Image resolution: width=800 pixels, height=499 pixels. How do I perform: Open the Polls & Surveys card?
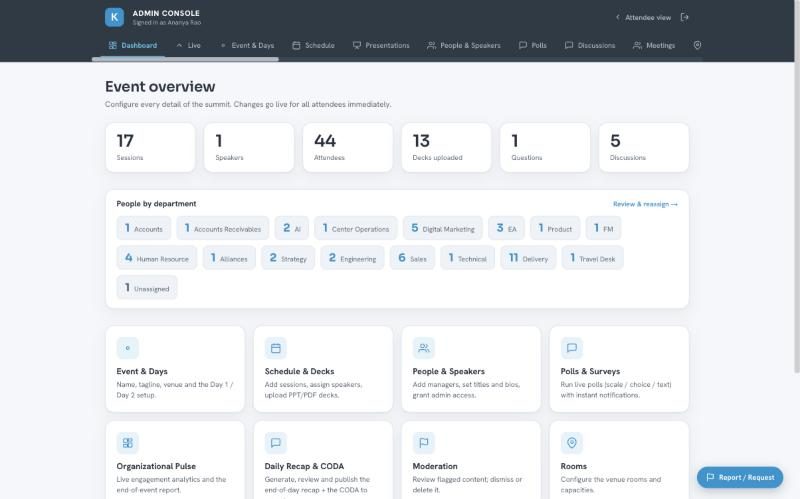(619, 369)
